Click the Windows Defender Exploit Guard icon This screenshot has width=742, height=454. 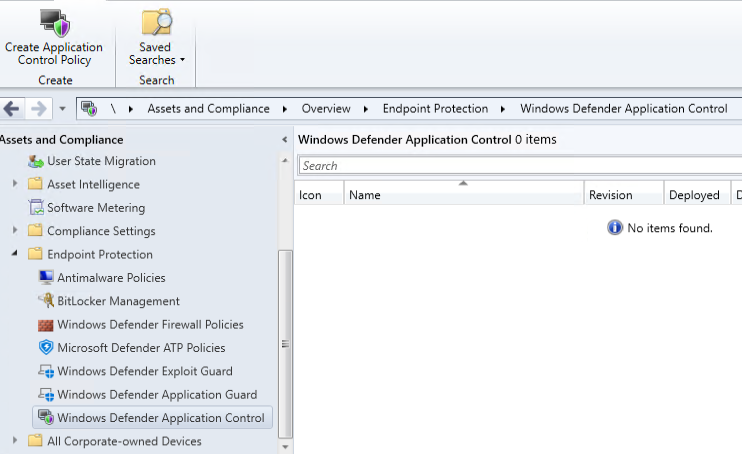point(46,371)
